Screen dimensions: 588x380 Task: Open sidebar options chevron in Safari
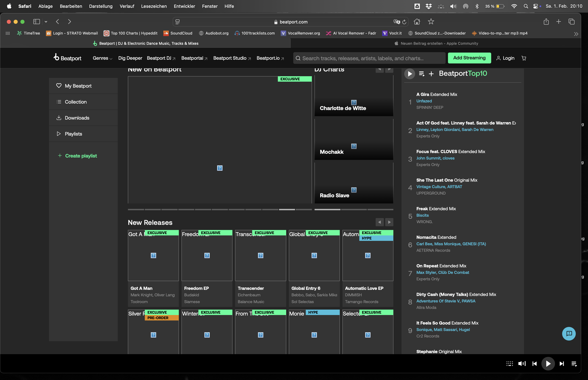pyautogui.click(x=46, y=22)
